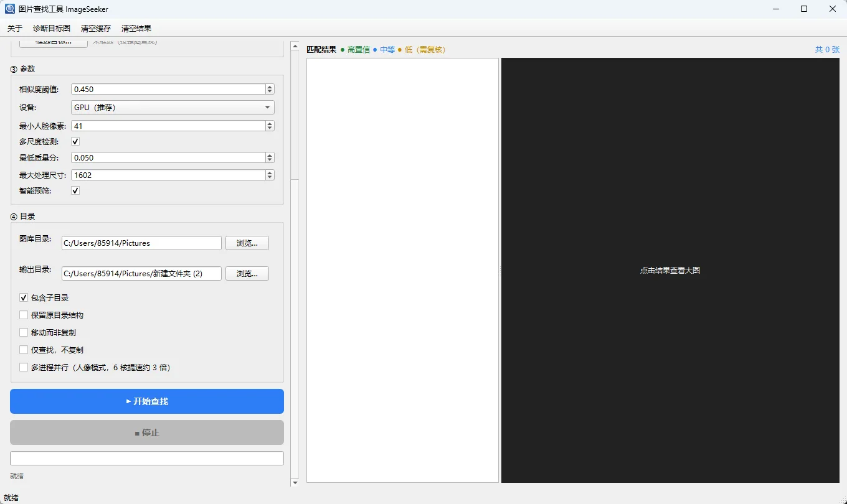Click the 停止 button
Image resolution: width=847 pixels, height=504 pixels.
pos(147,432)
